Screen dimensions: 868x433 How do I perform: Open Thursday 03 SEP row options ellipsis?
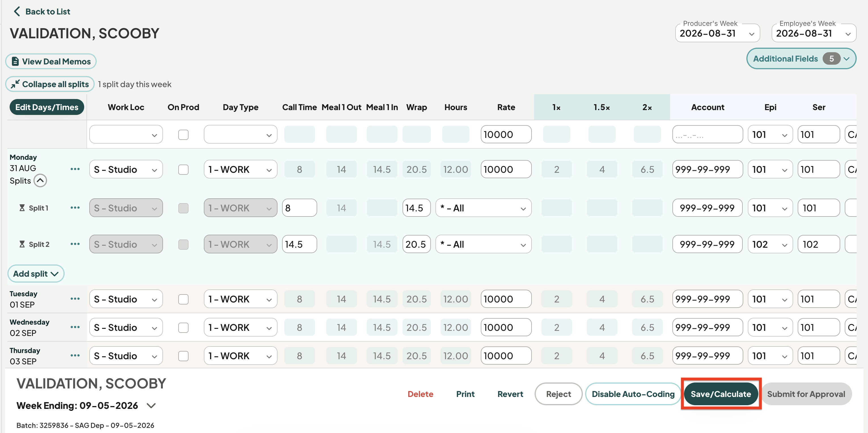pos(75,356)
